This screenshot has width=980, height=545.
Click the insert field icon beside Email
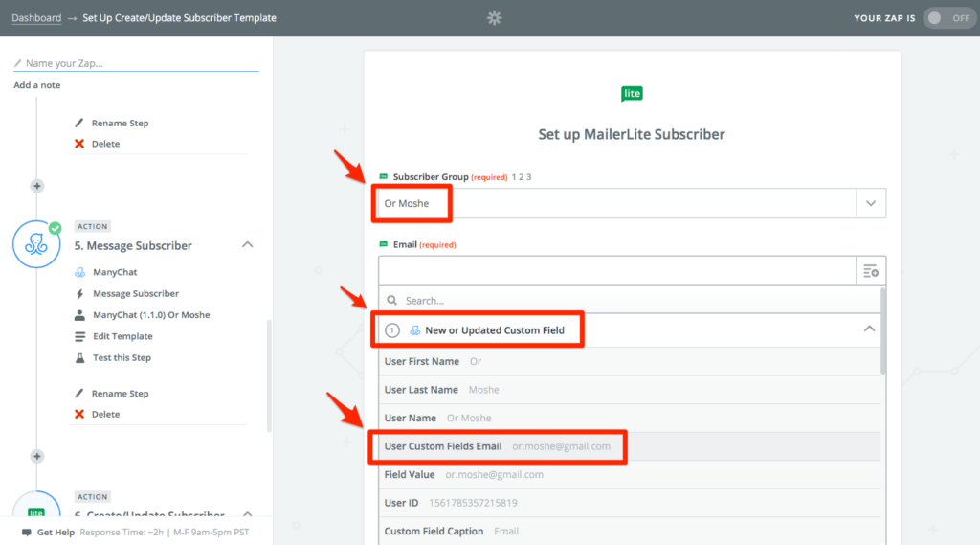pos(871,271)
